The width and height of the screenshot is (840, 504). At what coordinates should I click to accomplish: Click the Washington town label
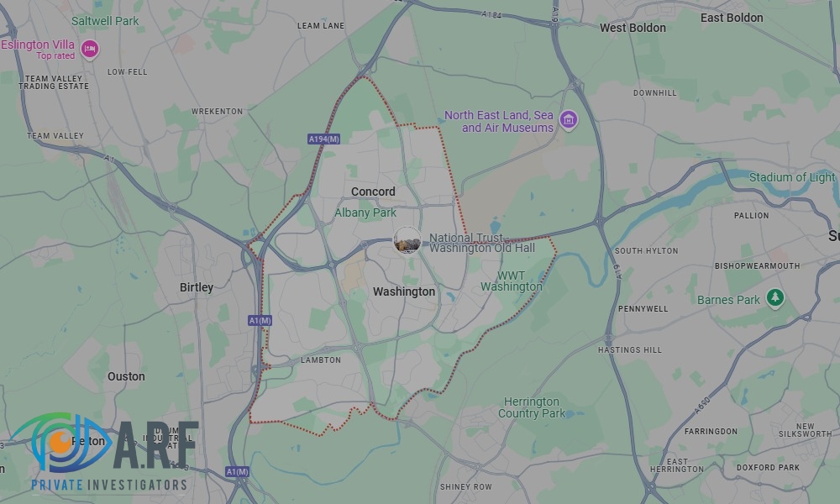[404, 291]
